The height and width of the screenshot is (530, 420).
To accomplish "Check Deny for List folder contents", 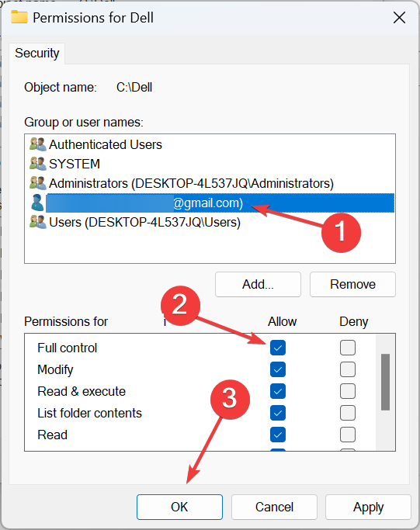I will tap(348, 413).
